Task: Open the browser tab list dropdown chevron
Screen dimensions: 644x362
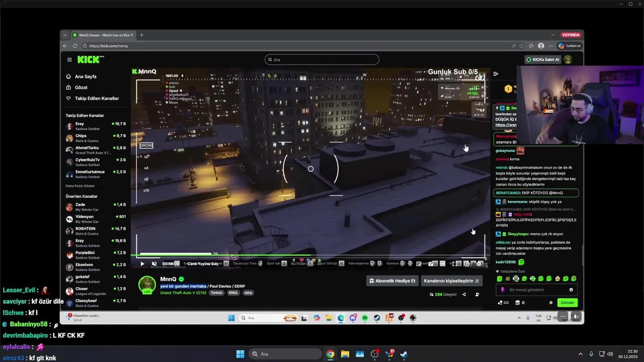Action: [x=65, y=35]
